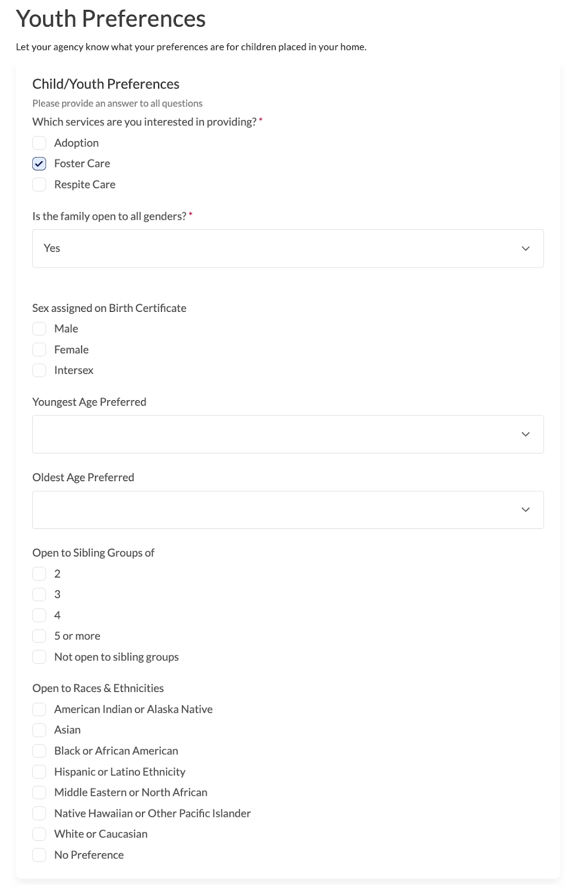Tick Black or African American
588x888 pixels.
tap(39, 751)
